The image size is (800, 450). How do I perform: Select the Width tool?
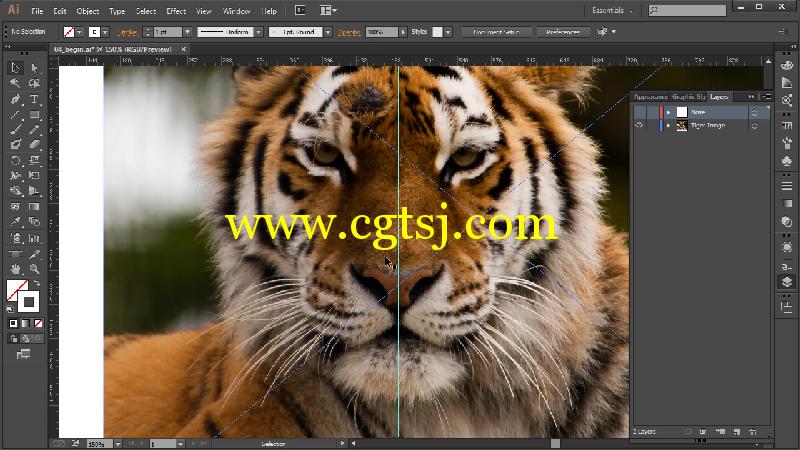click(15, 176)
